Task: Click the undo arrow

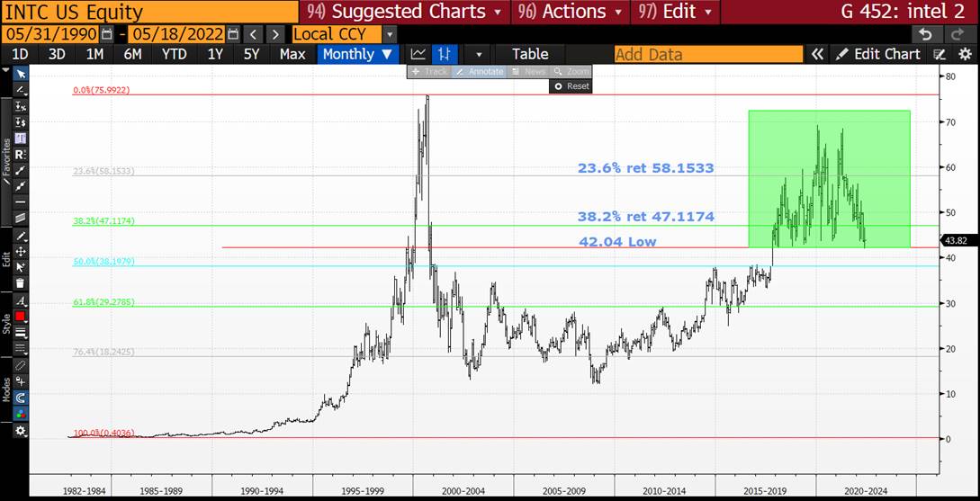Action: tap(927, 34)
